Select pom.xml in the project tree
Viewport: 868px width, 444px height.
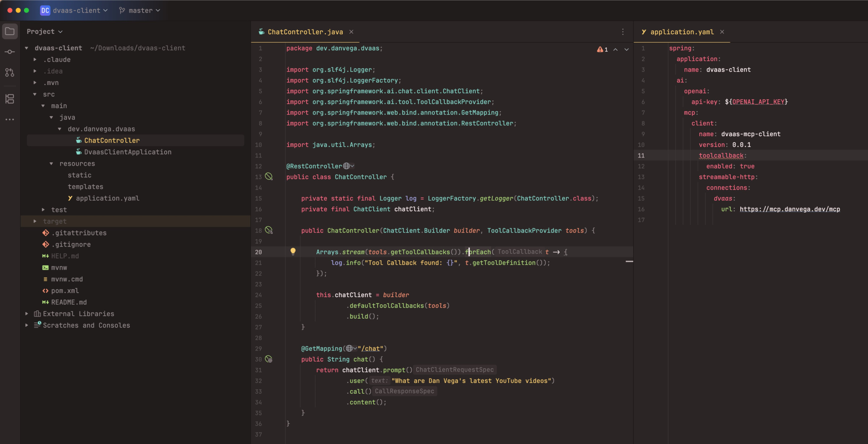pyautogui.click(x=65, y=291)
